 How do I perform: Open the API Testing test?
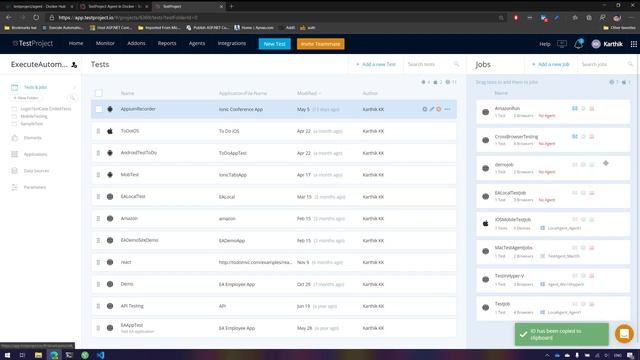[x=132, y=306]
